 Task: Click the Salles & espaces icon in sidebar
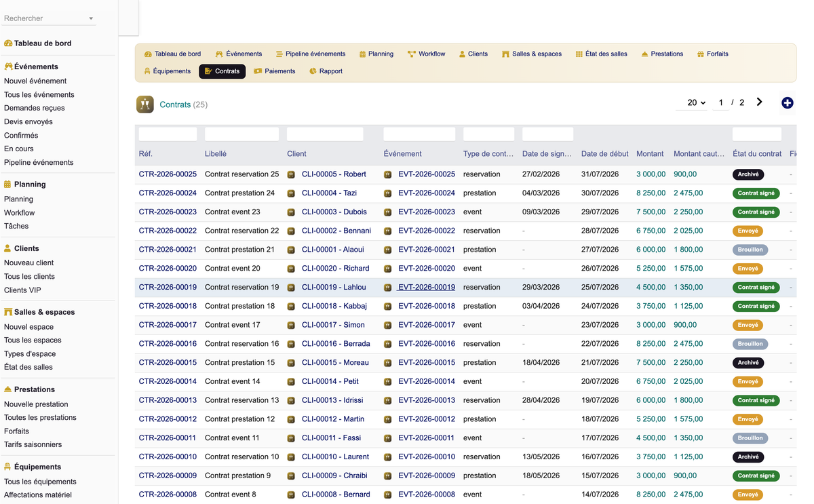point(8,312)
